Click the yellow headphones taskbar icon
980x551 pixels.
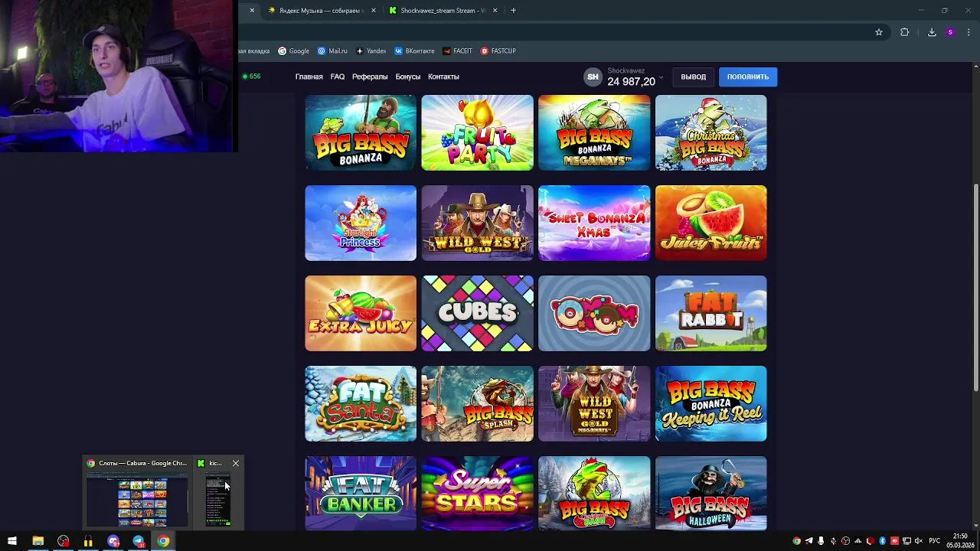tap(88, 541)
